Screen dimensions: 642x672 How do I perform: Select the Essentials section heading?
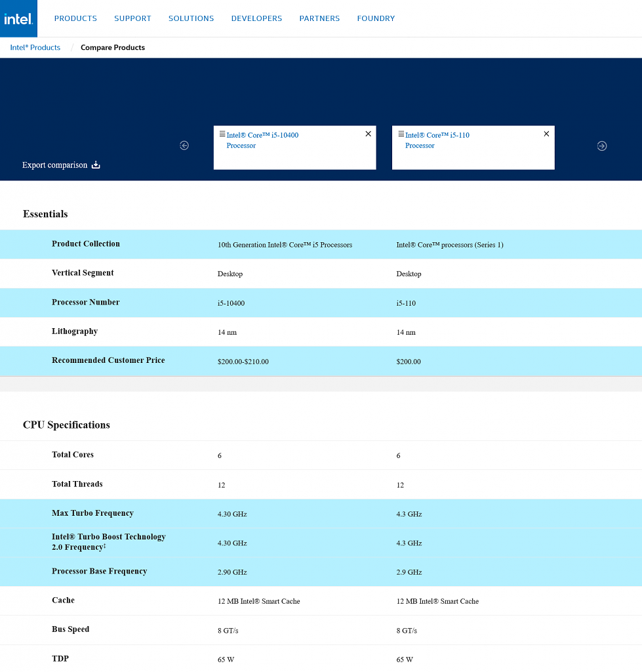pyautogui.click(x=45, y=214)
